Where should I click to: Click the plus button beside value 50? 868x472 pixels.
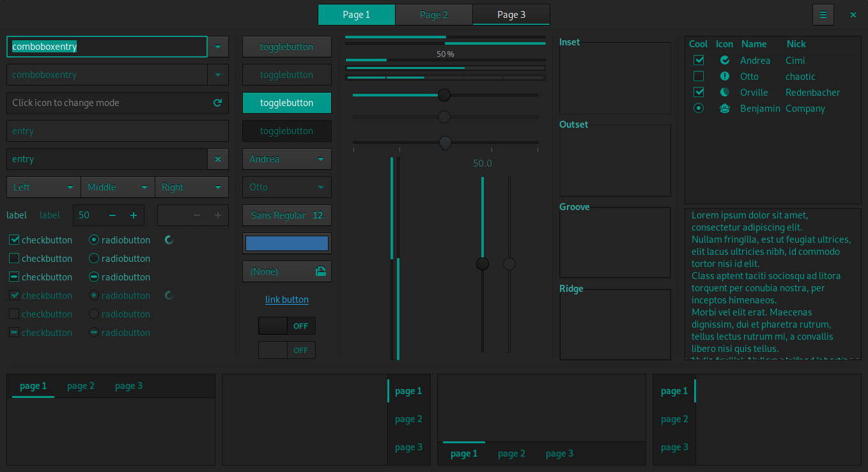134,215
